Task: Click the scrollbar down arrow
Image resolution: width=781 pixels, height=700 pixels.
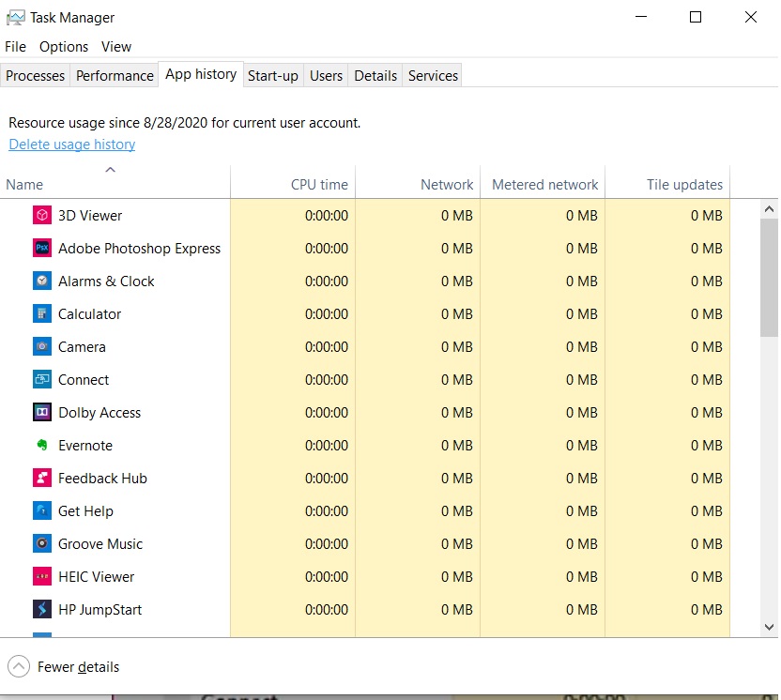Action: pos(770,627)
